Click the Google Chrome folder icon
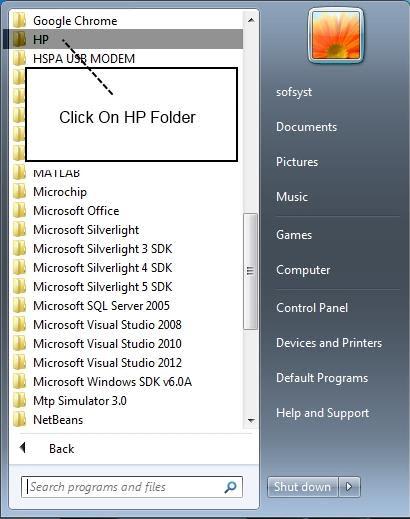This screenshot has width=410, height=519. click(19, 20)
